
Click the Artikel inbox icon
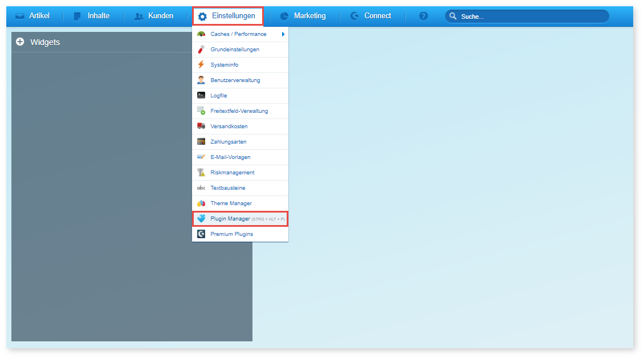tap(20, 16)
